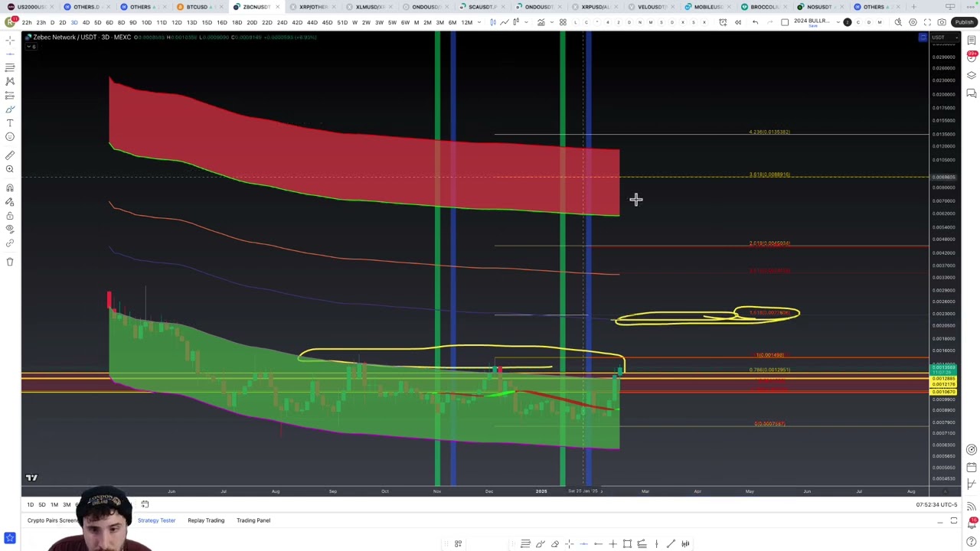Open the Fibonacci tools in left sidebar
Viewport: 980px width, 551px height.
click(10, 67)
